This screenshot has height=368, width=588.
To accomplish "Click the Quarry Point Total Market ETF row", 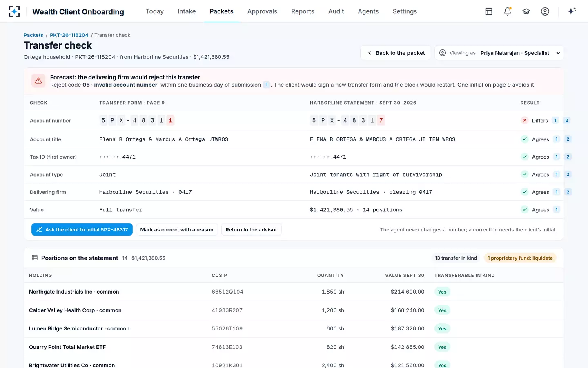I will pyautogui.click(x=294, y=347).
